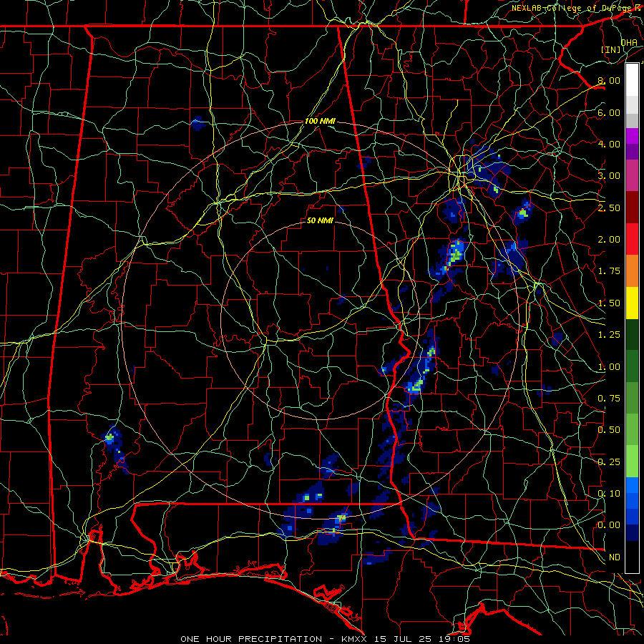Click the 1.25 legend value

[609, 335]
